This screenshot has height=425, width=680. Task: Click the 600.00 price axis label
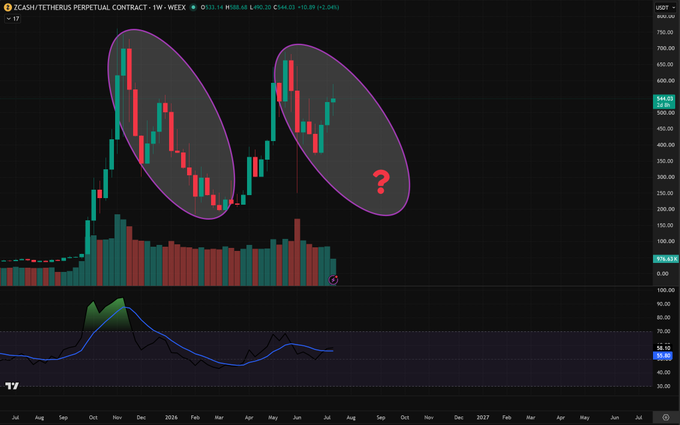(665, 81)
